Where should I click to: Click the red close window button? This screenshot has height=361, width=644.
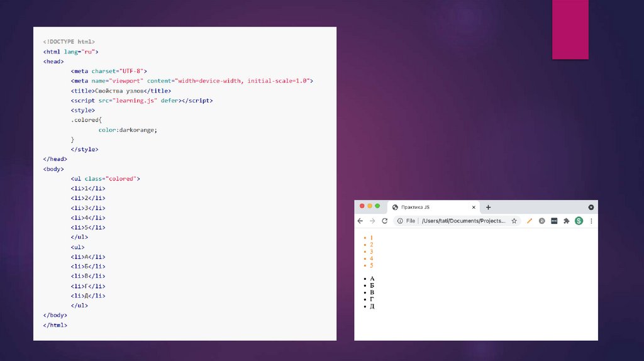click(x=362, y=206)
